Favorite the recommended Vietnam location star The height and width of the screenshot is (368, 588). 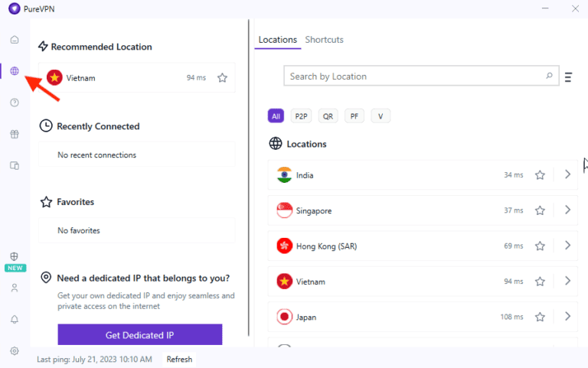pos(222,78)
